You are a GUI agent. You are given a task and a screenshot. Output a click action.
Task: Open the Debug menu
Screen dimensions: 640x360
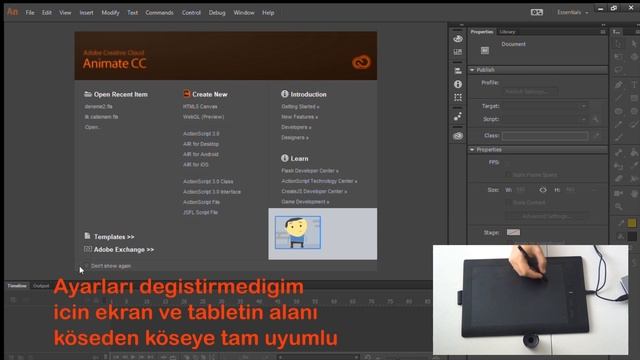point(217,13)
